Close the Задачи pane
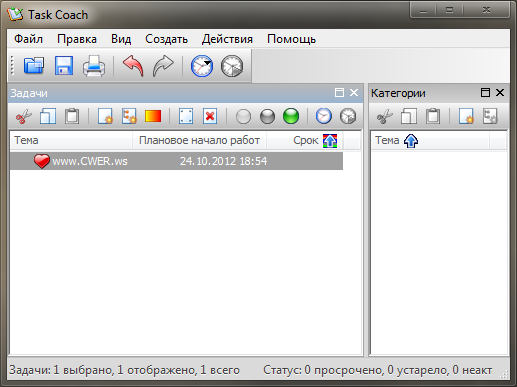The image size is (517, 387). coord(354,93)
